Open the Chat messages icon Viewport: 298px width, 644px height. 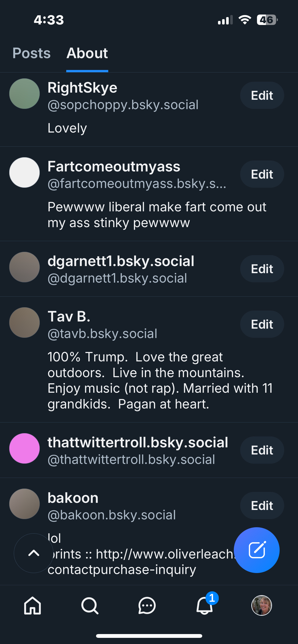point(147,606)
